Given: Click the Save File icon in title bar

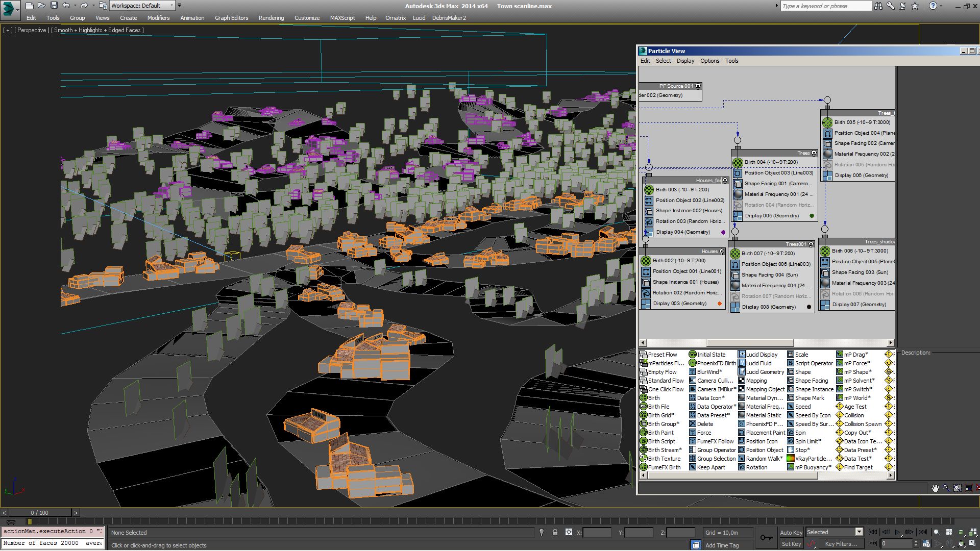Looking at the screenshot, I should [54, 6].
